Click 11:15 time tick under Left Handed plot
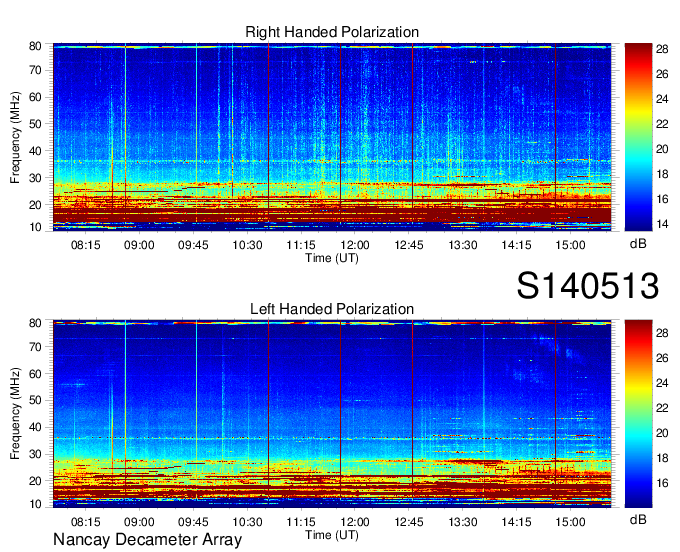Viewport: 680px width, 552px height. point(301,522)
